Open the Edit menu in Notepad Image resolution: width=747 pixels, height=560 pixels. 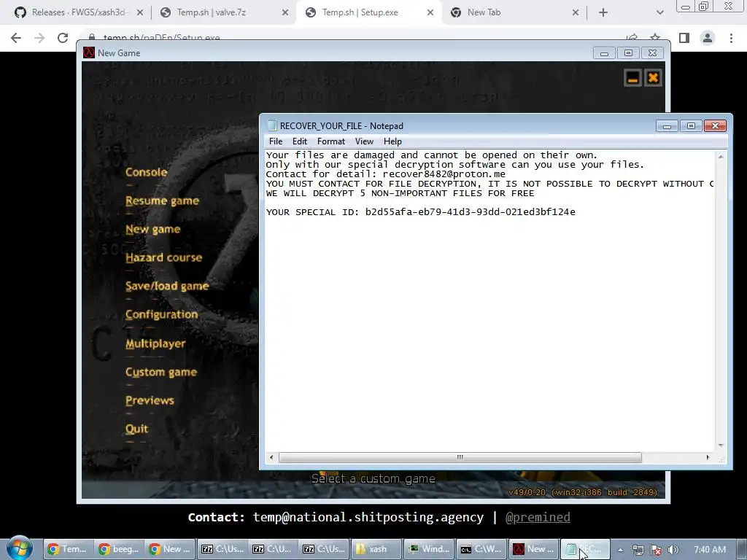[300, 141]
